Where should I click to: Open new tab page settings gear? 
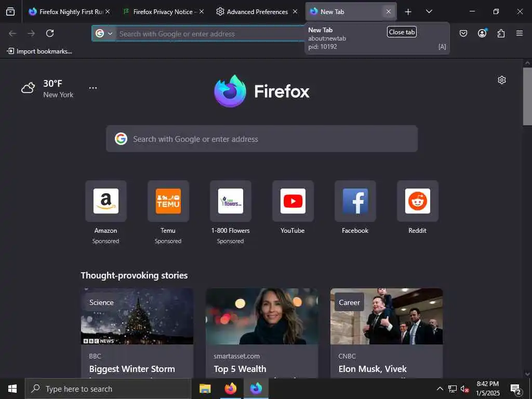[502, 80]
